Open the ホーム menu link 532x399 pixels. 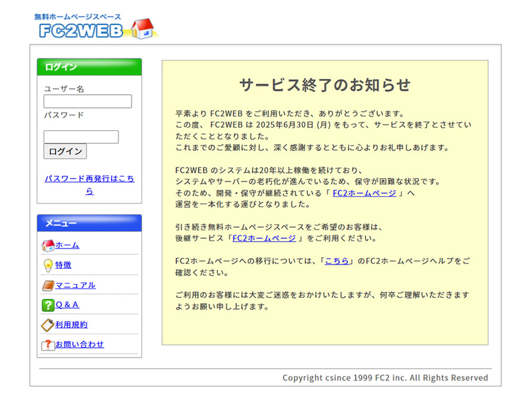67,245
